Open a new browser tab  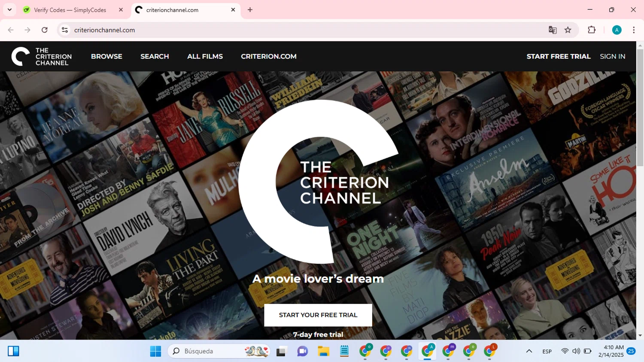click(x=250, y=10)
